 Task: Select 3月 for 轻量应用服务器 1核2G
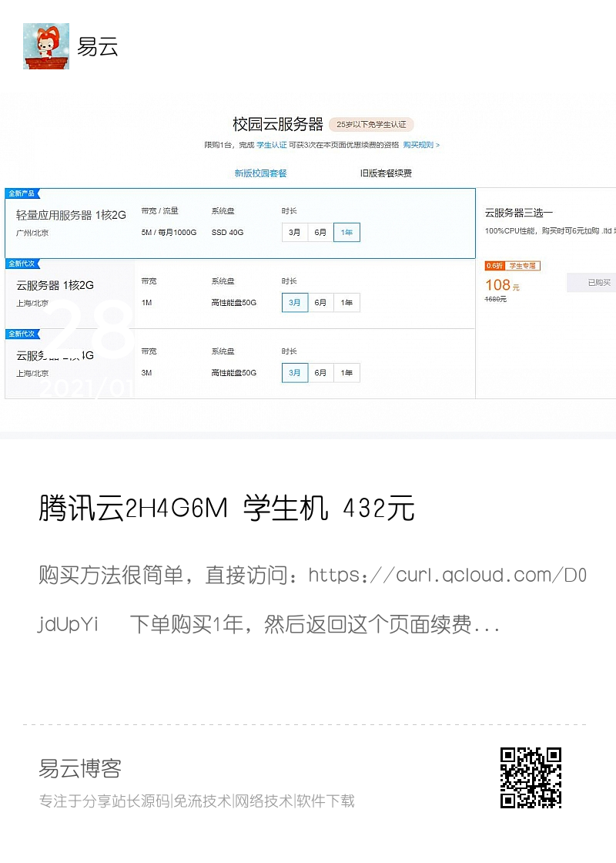coord(295,232)
